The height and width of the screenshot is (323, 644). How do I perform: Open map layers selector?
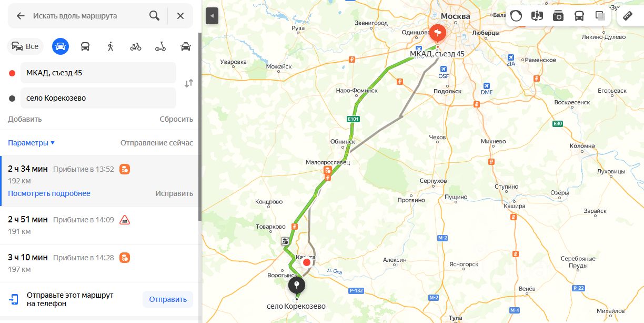point(600,16)
